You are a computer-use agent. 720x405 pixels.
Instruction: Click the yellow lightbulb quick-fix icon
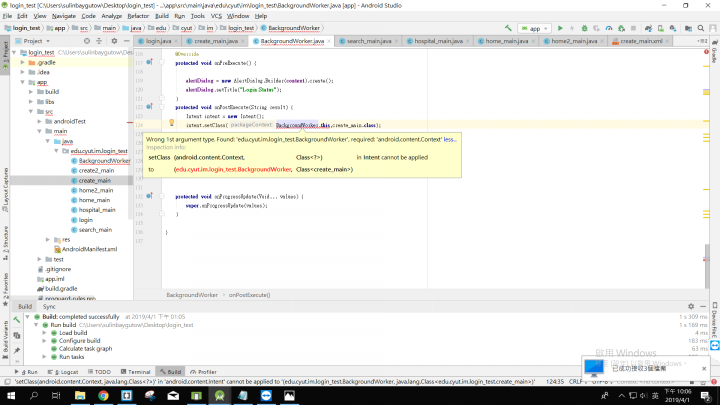(171, 123)
